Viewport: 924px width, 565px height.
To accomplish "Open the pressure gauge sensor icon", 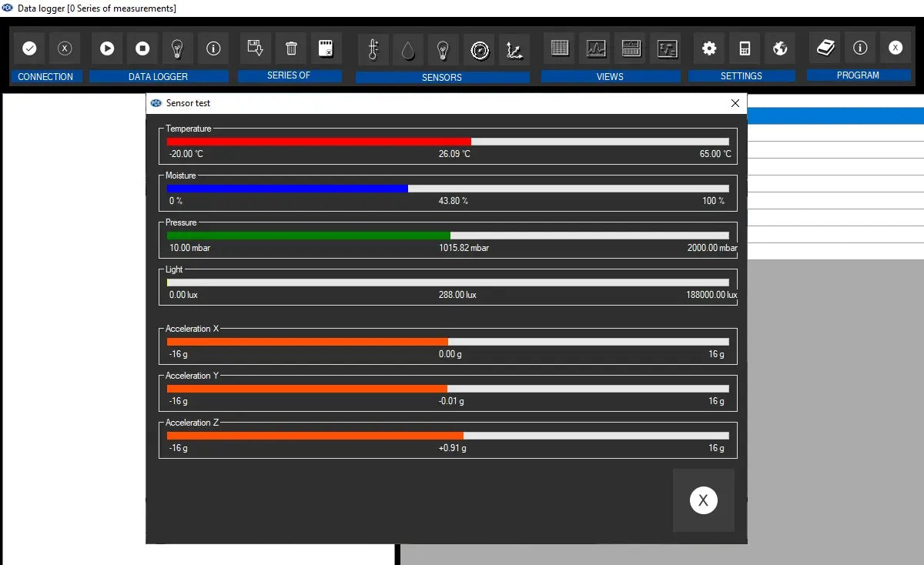I will click(x=480, y=50).
